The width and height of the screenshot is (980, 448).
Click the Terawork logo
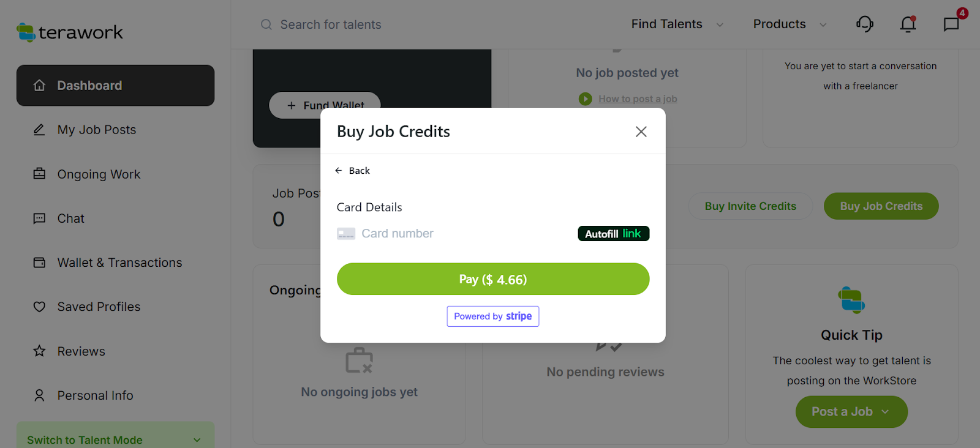tap(69, 32)
